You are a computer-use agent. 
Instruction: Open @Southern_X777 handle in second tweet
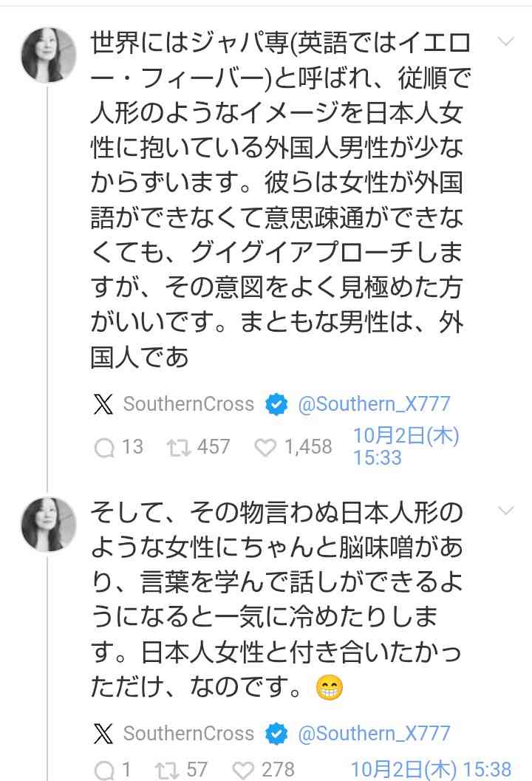374,733
